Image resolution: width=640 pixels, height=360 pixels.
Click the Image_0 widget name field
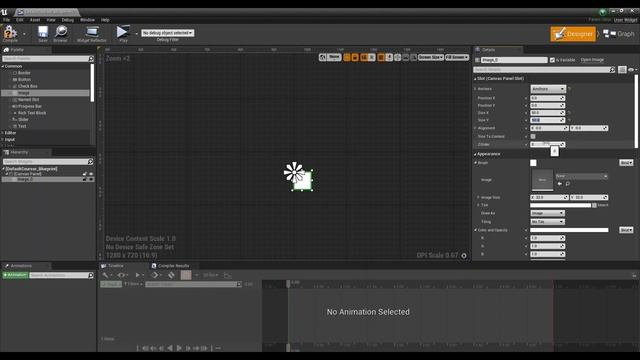(x=514, y=60)
